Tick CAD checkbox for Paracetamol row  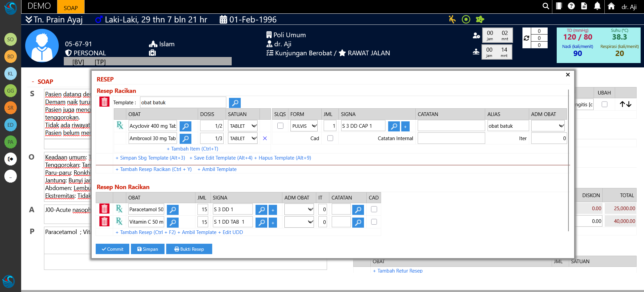coord(374,209)
